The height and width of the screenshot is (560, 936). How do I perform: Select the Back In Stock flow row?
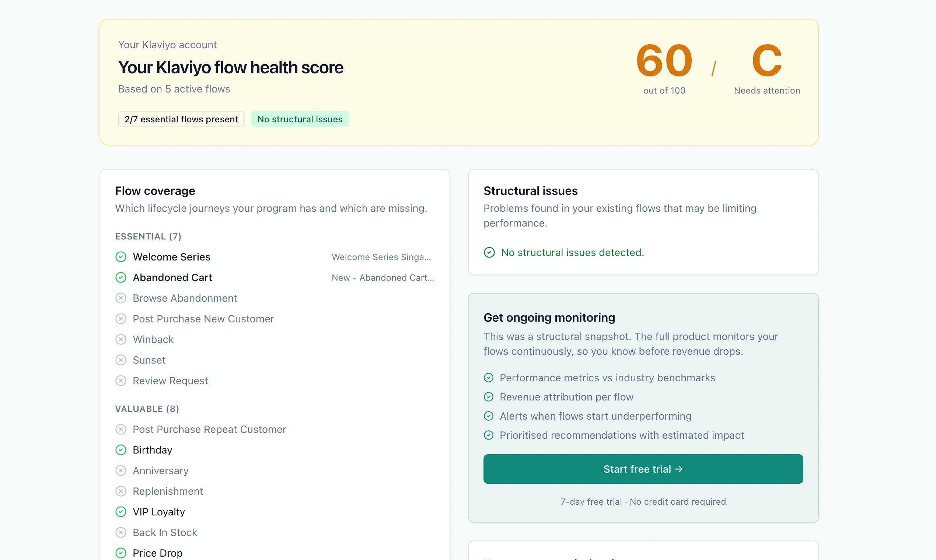pos(275,532)
